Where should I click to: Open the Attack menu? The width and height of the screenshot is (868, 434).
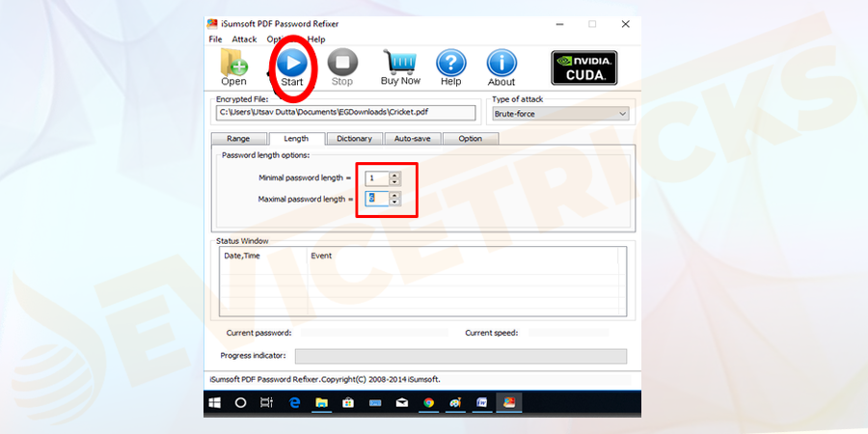point(244,40)
